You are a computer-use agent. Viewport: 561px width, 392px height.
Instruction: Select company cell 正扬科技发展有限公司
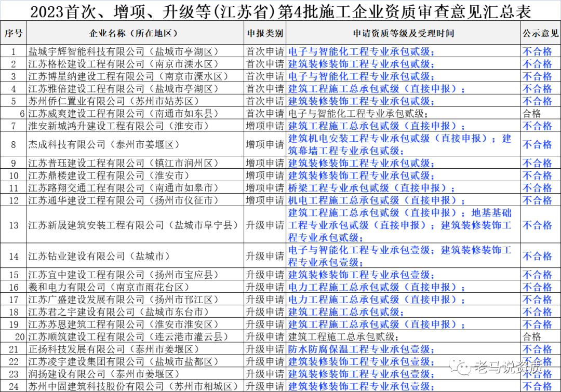tap(135, 349)
